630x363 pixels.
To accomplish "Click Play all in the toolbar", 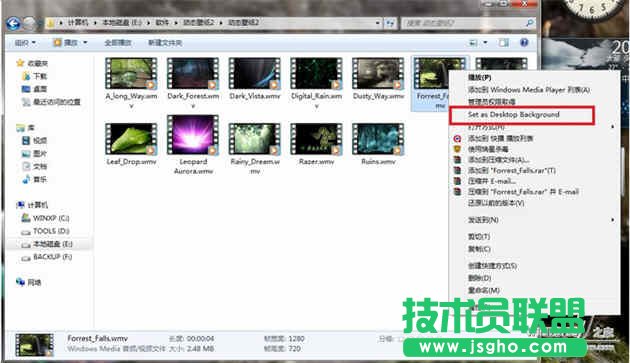I will (x=118, y=43).
